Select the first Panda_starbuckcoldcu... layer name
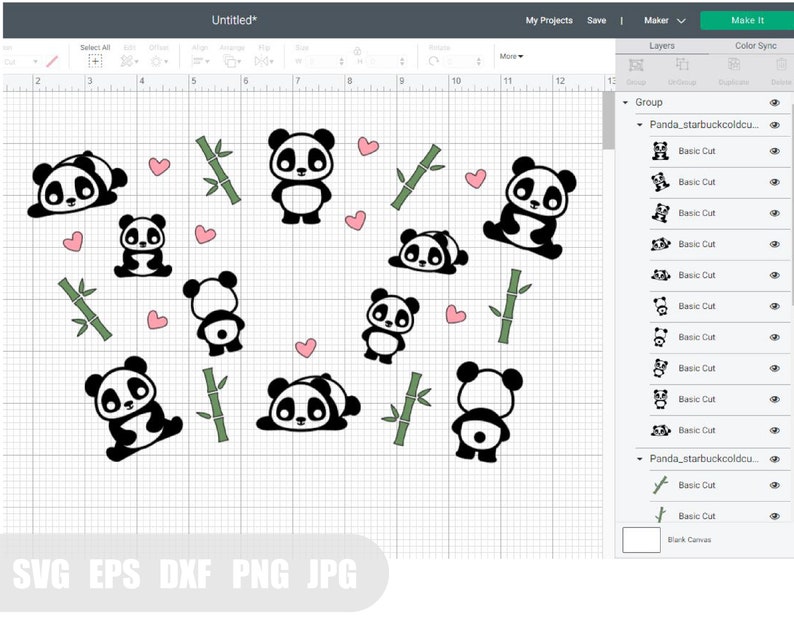This screenshot has height=635, width=794. [704, 125]
